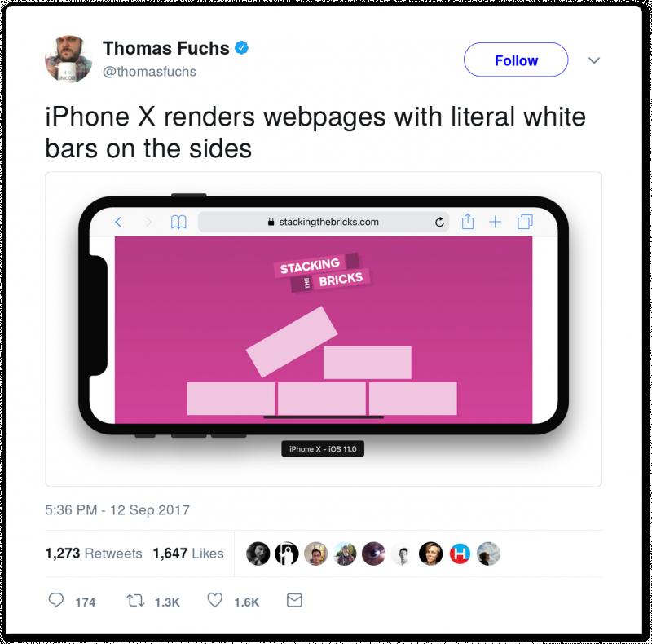View the 1,273 Retweets list

click(94, 553)
